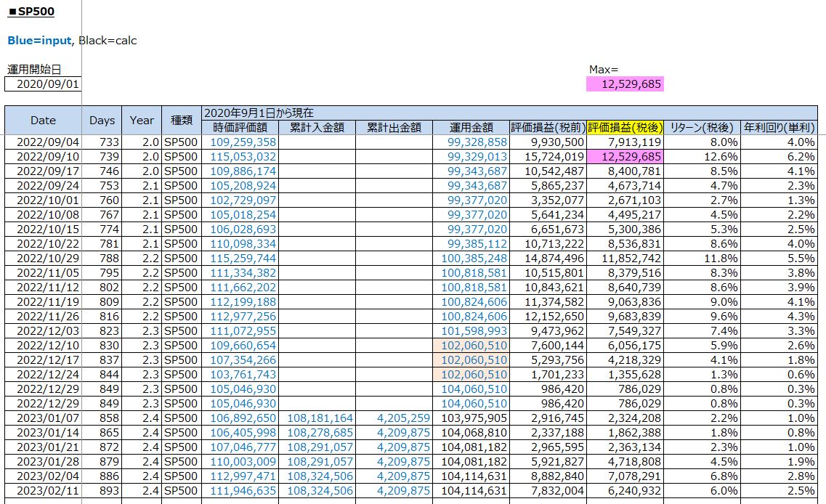Viewport: 826px width, 504px height.
Task: Click the 累計入金額 column header
Action: [x=317, y=127]
